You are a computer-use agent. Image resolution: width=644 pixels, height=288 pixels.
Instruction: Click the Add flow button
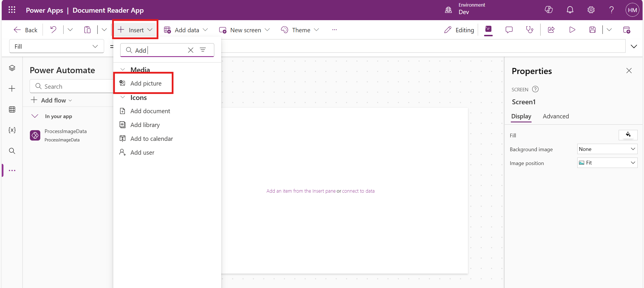click(51, 101)
